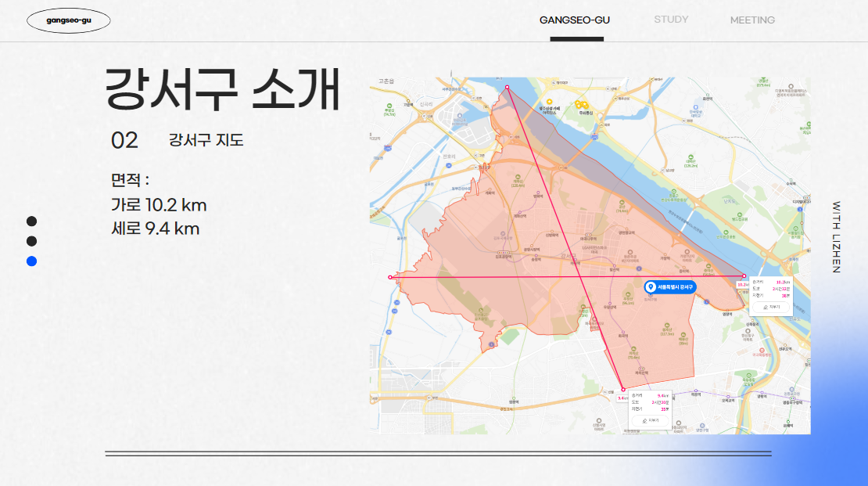The height and width of the screenshot is (486, 868).
Task: Select the right endpoint of the 10.2km line
Action: 744,276
